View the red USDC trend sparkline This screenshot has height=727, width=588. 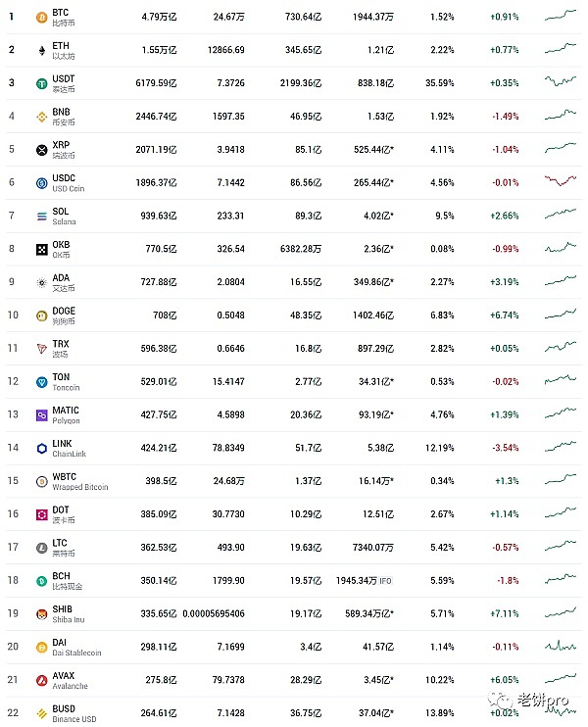562,181
